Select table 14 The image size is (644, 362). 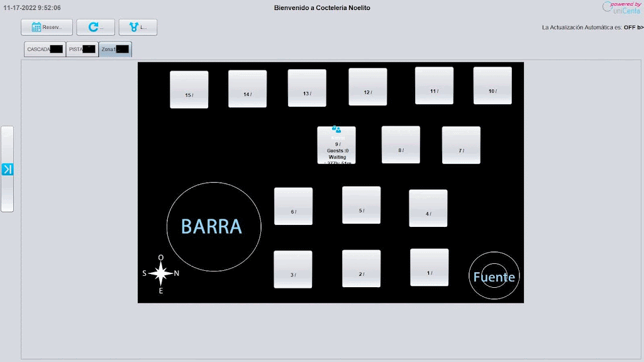(x=247, y=89)
